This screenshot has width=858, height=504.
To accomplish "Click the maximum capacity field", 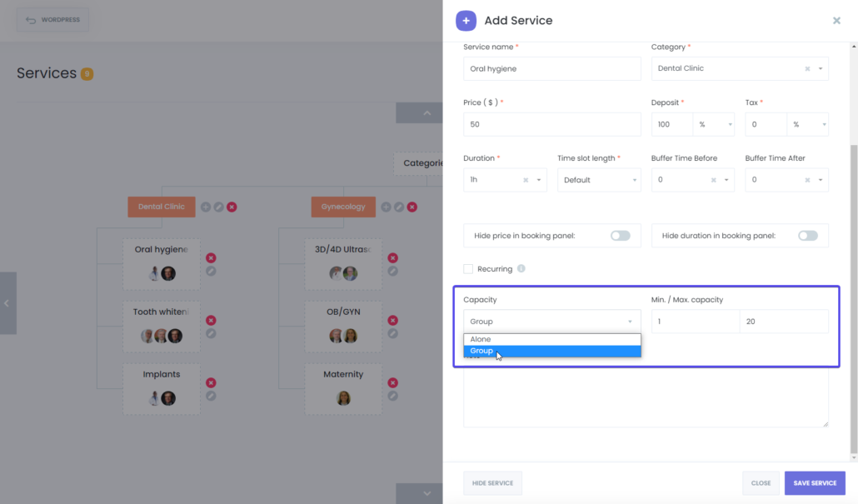I will [x=784, y=322].
